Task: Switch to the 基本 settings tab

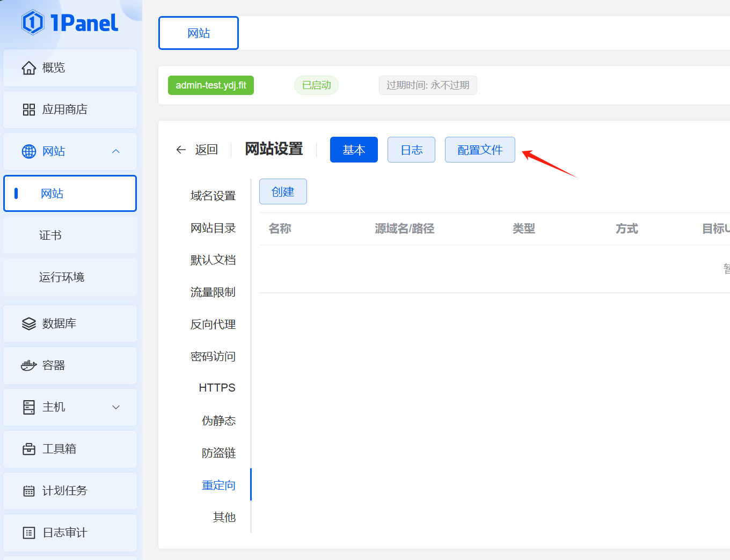Action: click(x=354, y=150)
